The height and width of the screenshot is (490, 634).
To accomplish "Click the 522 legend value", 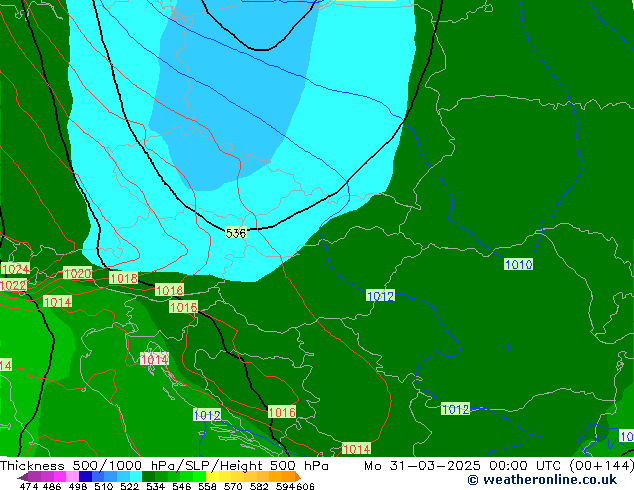I will click(x=129, y=486).
